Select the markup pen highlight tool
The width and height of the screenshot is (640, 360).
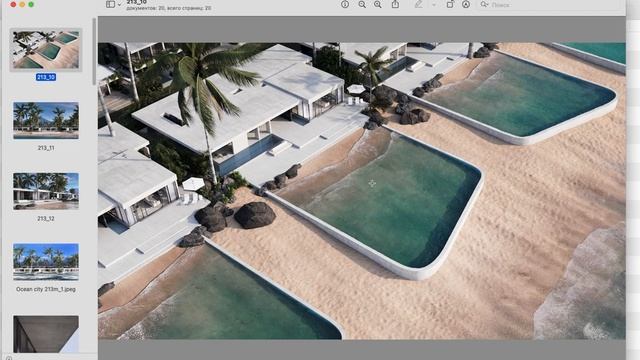(419, 4)
